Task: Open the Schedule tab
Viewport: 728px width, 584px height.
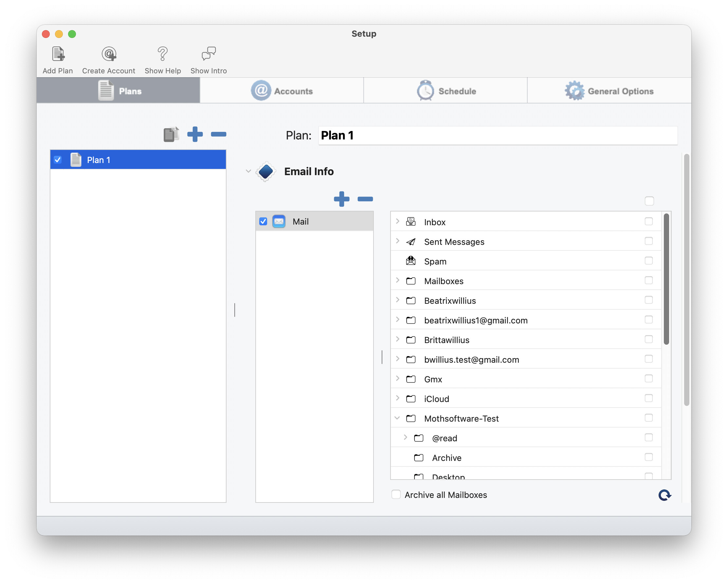Action: pyautogui.click(x=446, y=91)
